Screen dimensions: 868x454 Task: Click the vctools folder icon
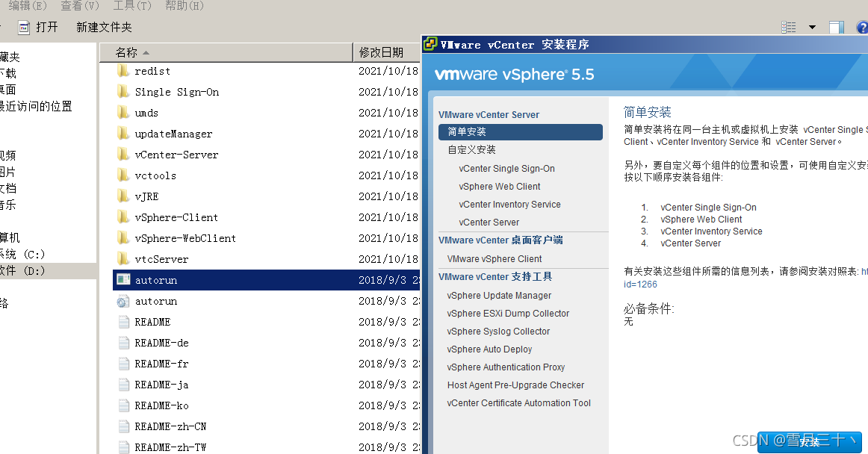(123, 175)
